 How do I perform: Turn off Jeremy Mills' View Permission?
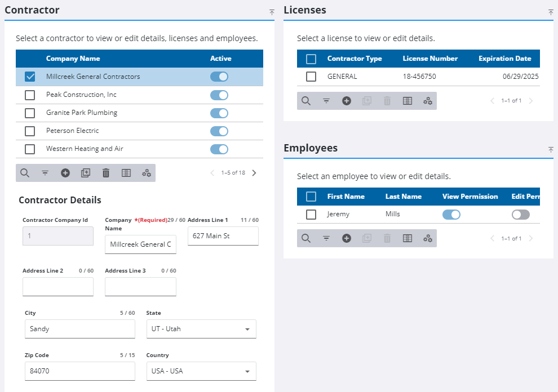[x=451, y=215]
